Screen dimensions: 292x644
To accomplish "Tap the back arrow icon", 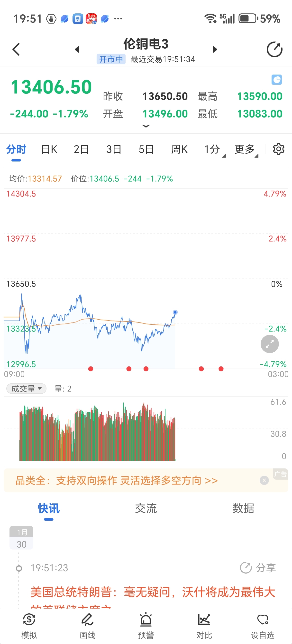I will (16, 49).
